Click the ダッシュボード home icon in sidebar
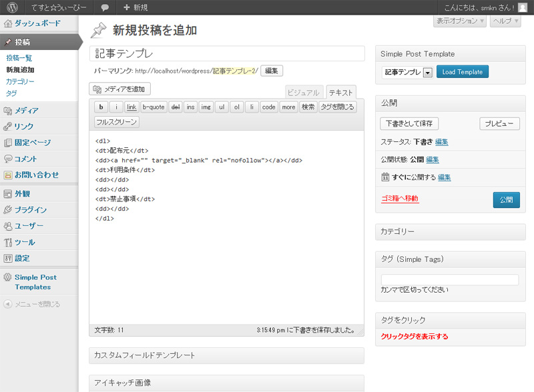 pyautogui.click(x=8, y=23)
